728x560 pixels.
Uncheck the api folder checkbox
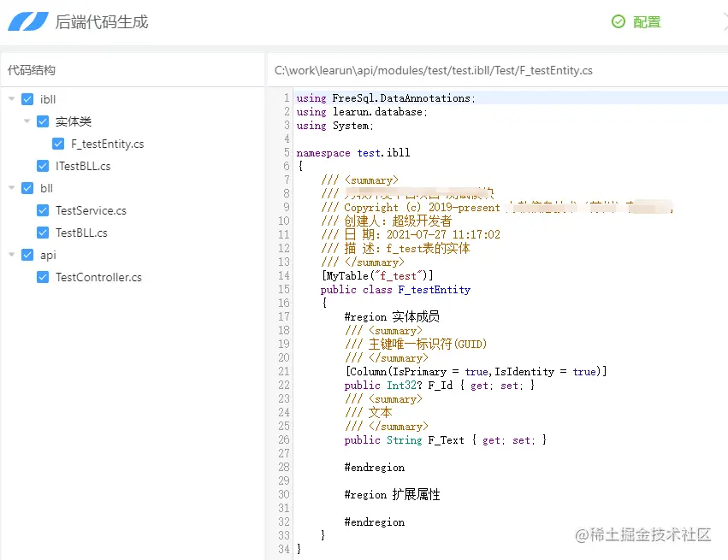click(x=27, y=255)
